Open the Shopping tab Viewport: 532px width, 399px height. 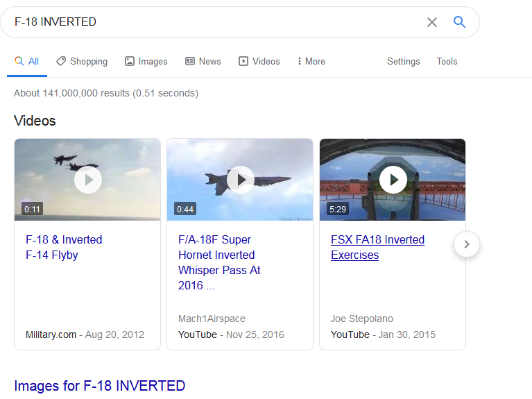(x=82, y=61)
